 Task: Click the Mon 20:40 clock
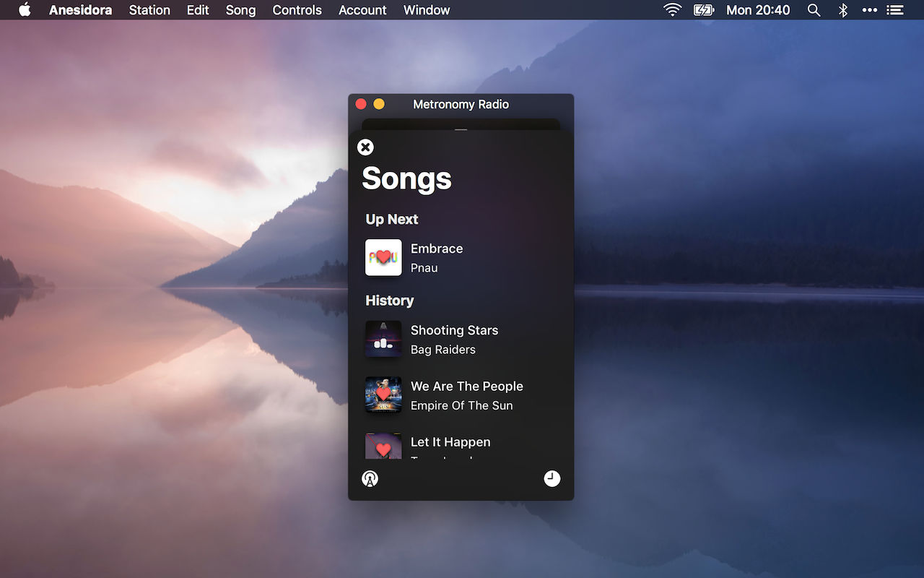(758, 10)
